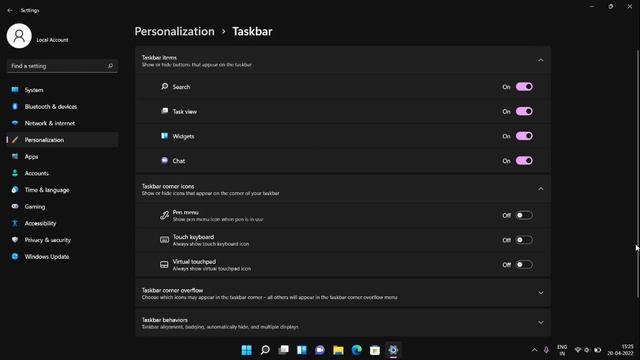Viewport: 640px width, 360px height.
Task: Click the Task view row icon
Action: tap(164, 111)
